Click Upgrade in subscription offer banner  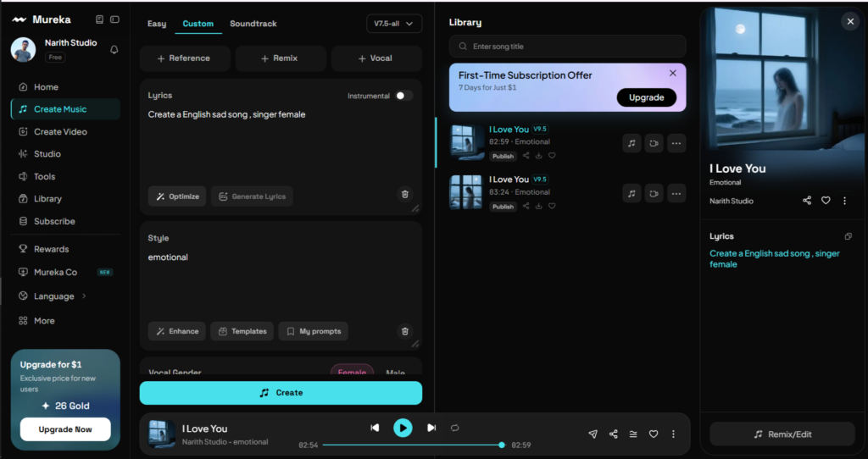pyautogui.click(x=647, y=97)
